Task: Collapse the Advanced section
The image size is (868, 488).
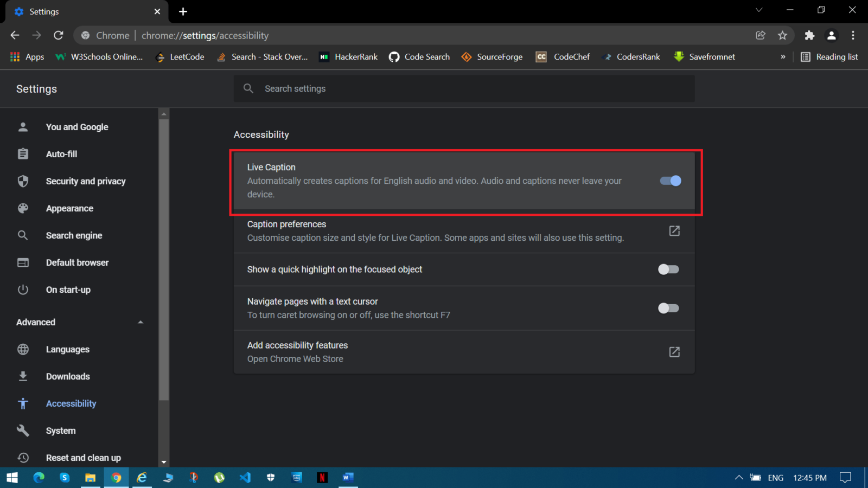Action: (140, 322)
